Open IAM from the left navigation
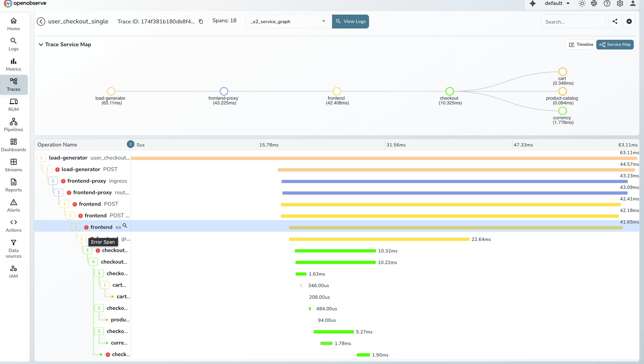The width and height of the screenshot is (644, 364). [x=13, y=271]
